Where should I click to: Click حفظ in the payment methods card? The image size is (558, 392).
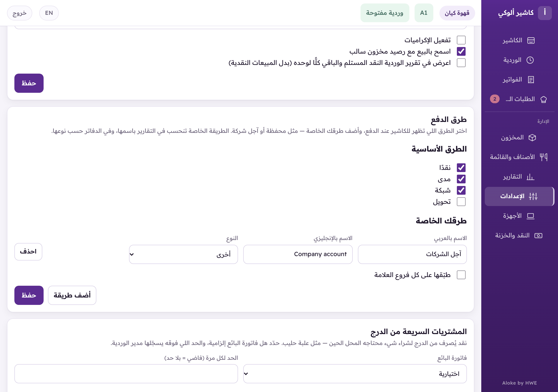(x=29, y=295)
